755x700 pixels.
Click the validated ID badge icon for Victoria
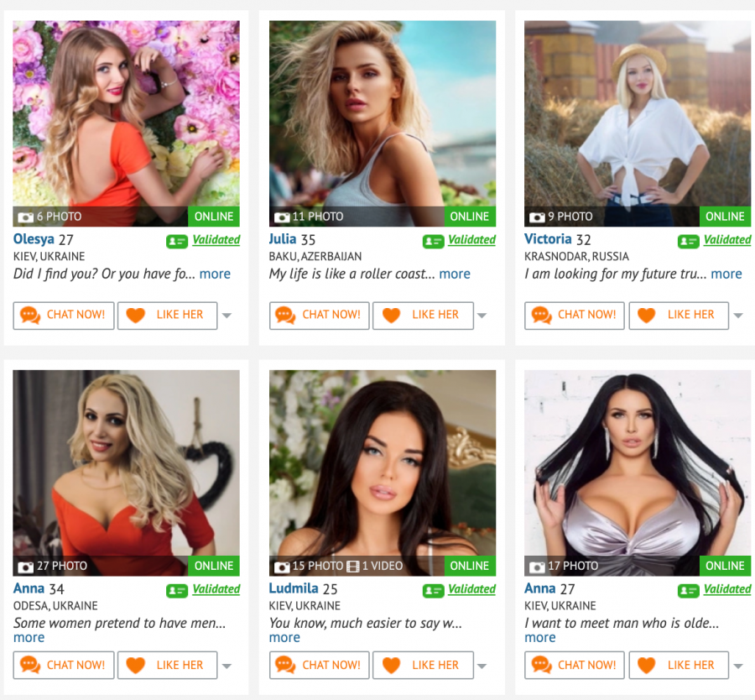688,242
